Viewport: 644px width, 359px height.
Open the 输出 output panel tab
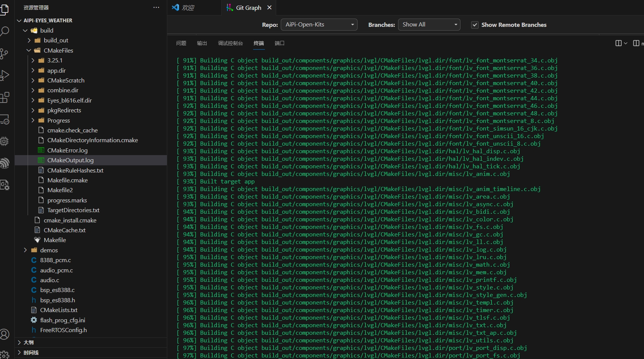[202, 43]
